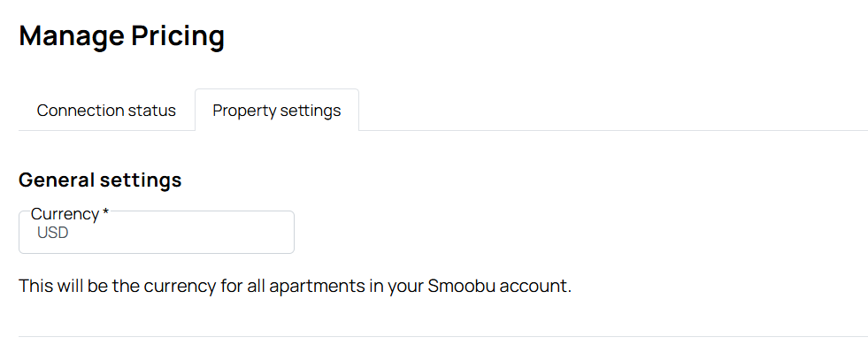Switch to the Connection status tab

pos(106,111)
